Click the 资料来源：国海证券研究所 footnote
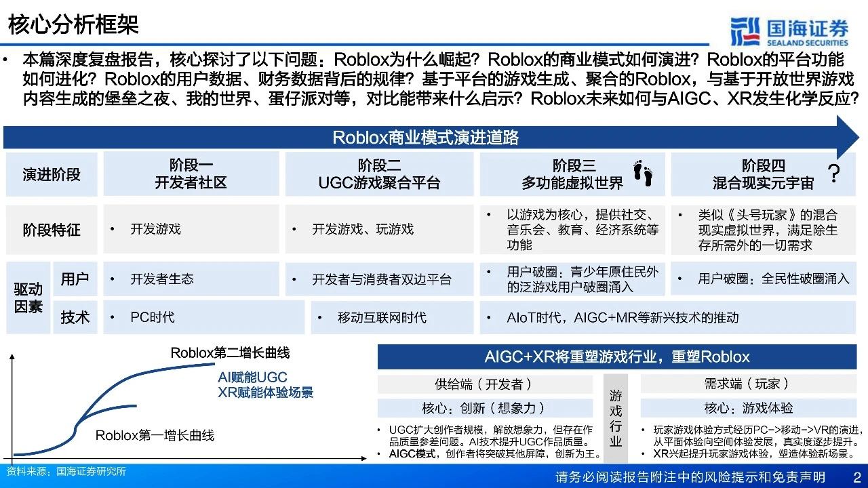The width and height of the screenshot is (868, 488). coord(66,471)
